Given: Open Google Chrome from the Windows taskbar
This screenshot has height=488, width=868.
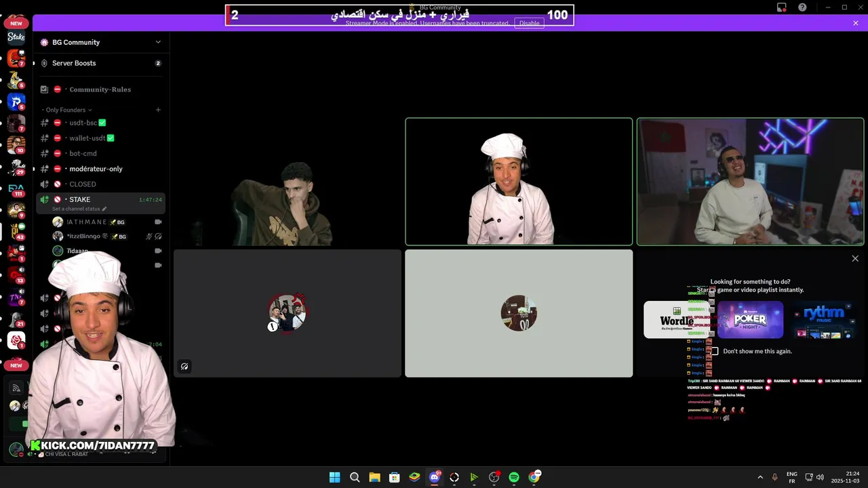Looking at the screenshot, I should [534, 477].
